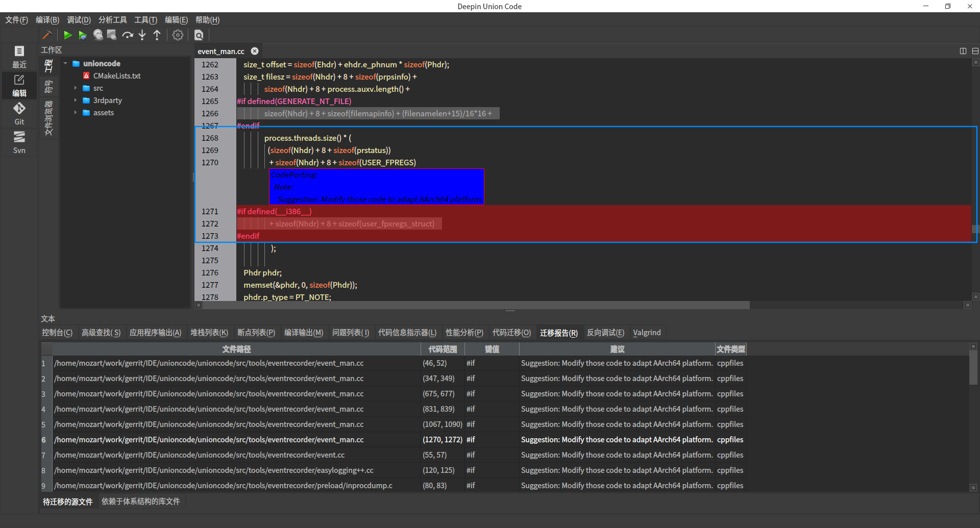Screen dimensions: 980x528
Task: Expand the assets folder
Action: tap(76, 113)
